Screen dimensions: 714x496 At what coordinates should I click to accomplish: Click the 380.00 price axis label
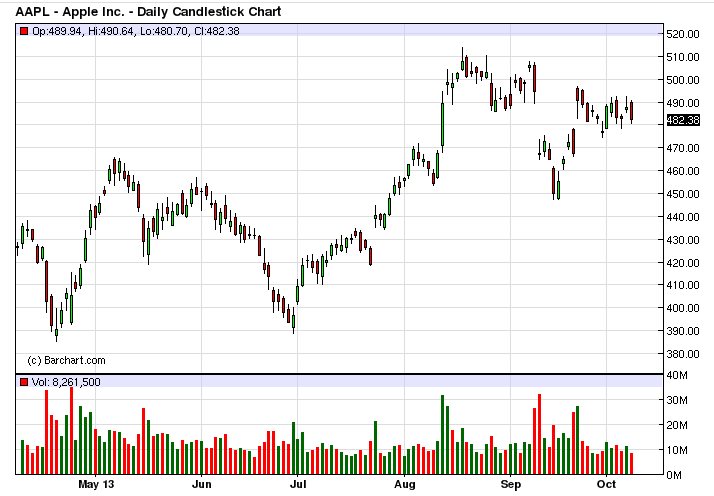click(x=683, y=354)
